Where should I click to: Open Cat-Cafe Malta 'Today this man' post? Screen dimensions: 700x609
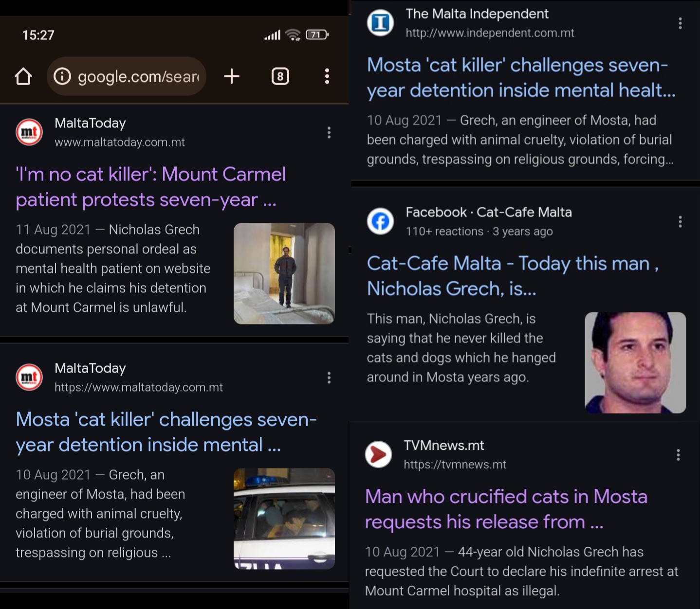(513, 276)
